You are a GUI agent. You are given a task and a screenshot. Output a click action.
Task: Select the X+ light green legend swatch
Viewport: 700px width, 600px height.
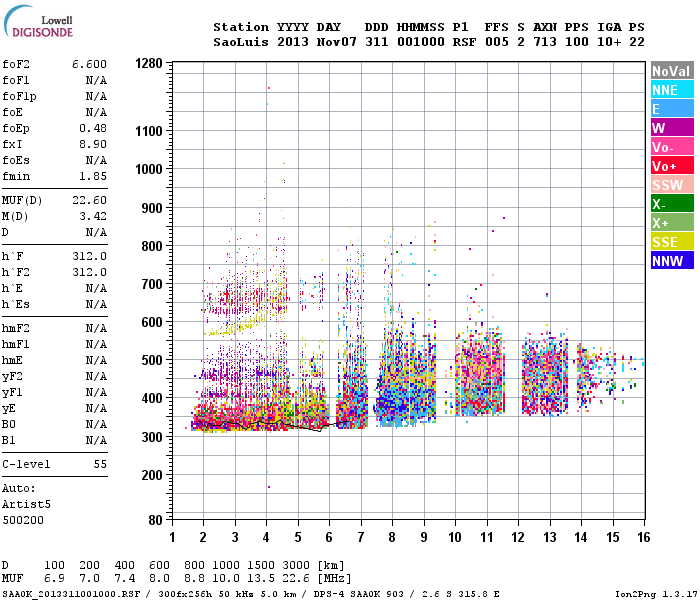click(x=672, y=223)
